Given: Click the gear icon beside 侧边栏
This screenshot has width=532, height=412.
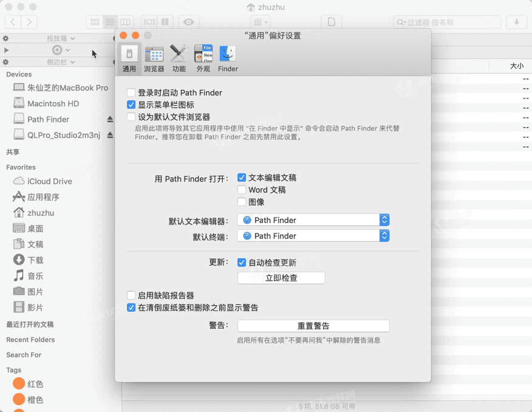Looking at the screenshot, I should click(5, 62).
